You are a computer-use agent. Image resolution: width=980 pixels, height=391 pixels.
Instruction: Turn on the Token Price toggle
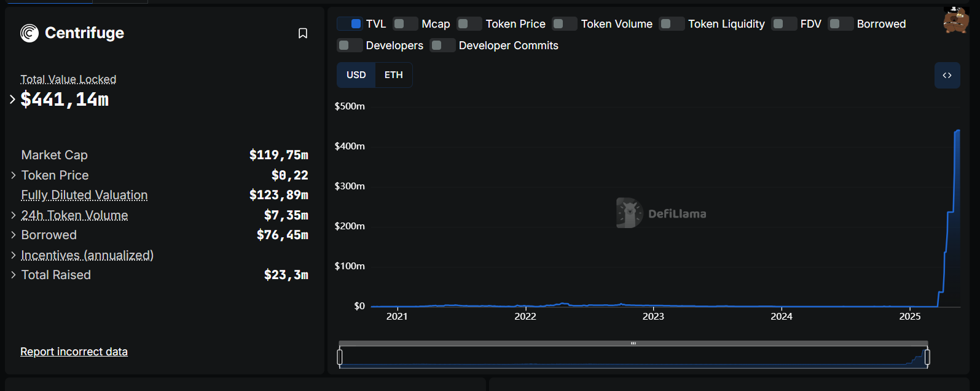tap(469, 24)
